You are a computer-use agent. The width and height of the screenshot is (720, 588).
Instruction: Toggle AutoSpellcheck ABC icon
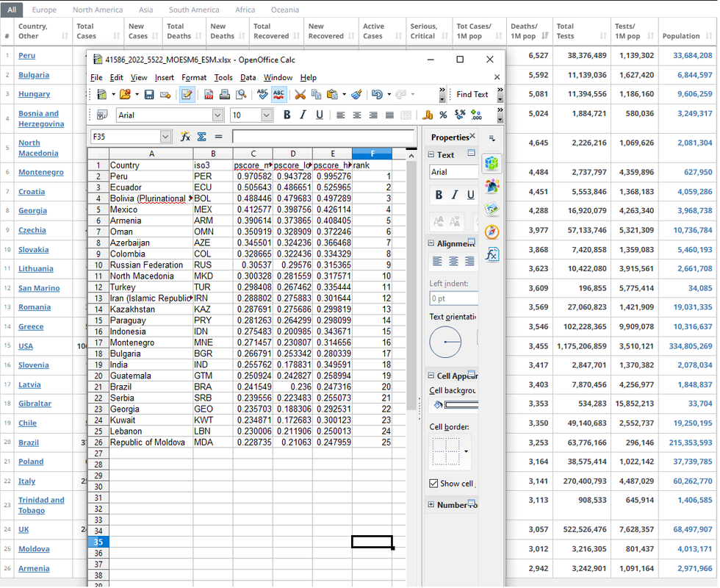pos(278,95)
